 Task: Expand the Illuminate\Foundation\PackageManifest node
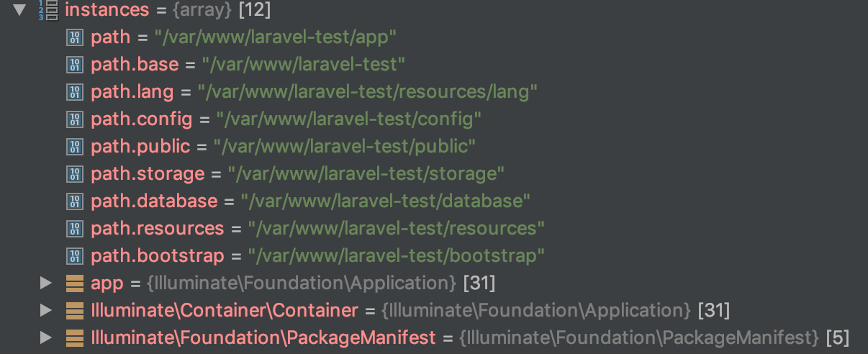[46, 338]
